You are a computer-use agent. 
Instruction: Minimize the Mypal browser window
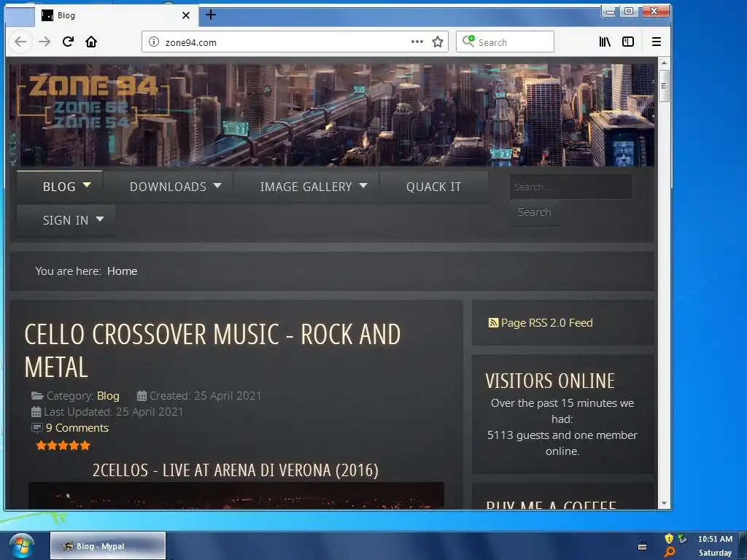pyautogui.click(x=609, y=12)
